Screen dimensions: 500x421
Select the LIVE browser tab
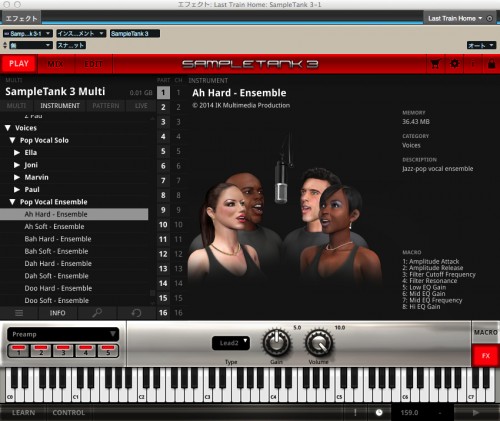click(x=141, y=106)
